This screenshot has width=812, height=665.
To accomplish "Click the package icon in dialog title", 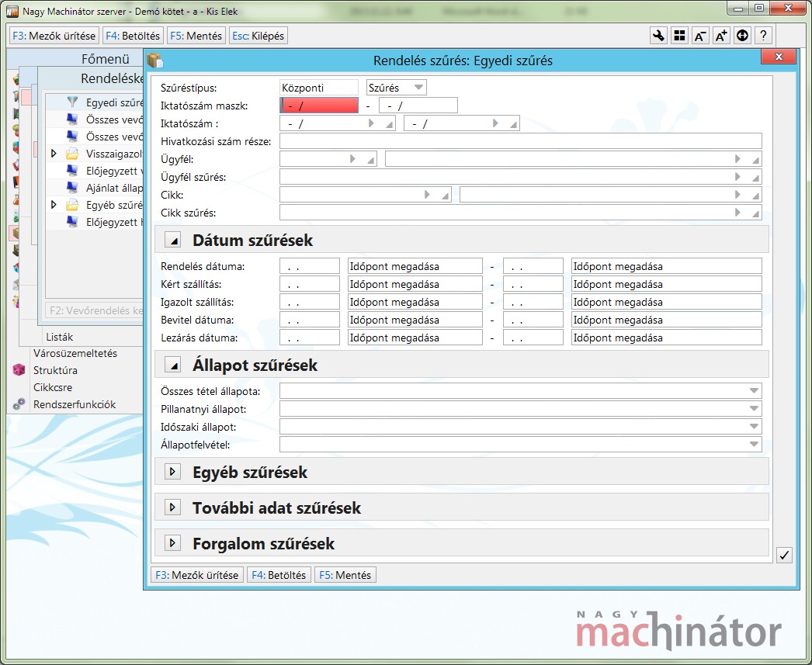I will (x=154, y=61).
